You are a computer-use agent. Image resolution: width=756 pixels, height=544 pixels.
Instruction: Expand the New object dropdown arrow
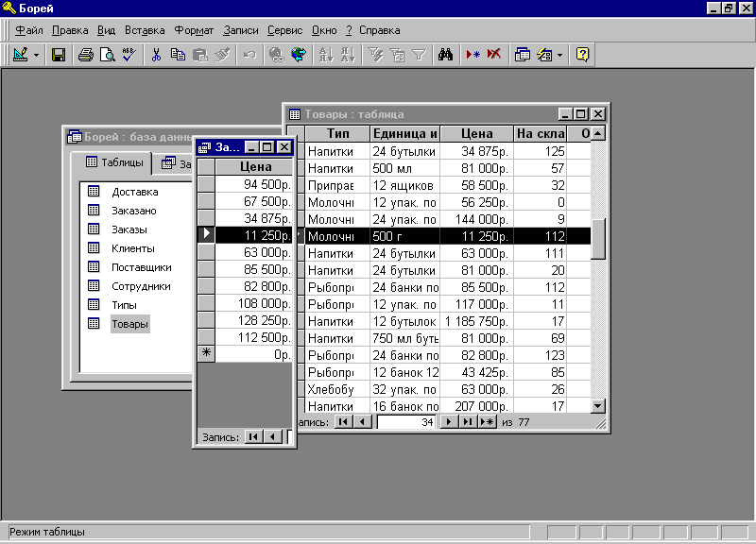tap(559, 55)
